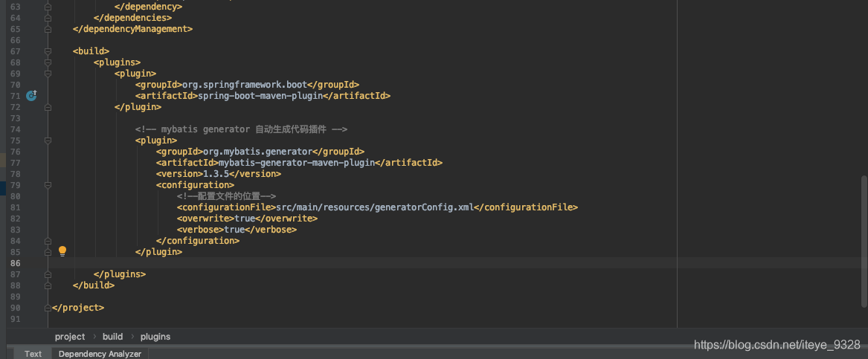Click the editor vertical scrollbar thumb
Screen dimensions: 868x359
click(x=864, y=241)
